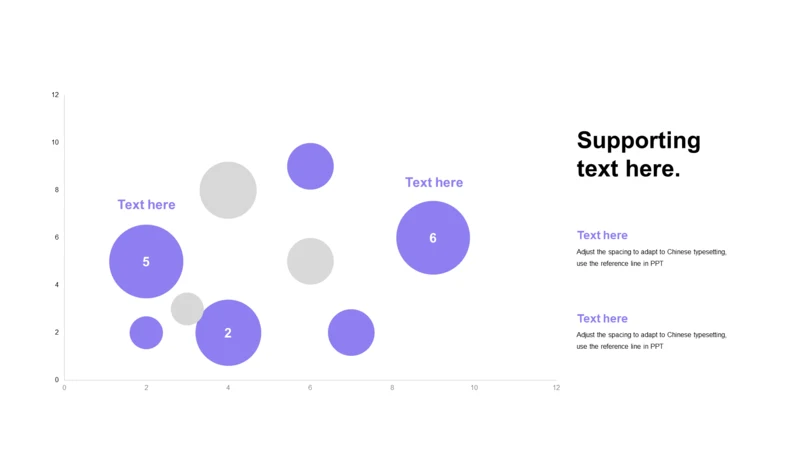The width and height of the screenshot is (800, 450).
Task: Click the purple bubble labeled 5
Action: click(146, 261)
